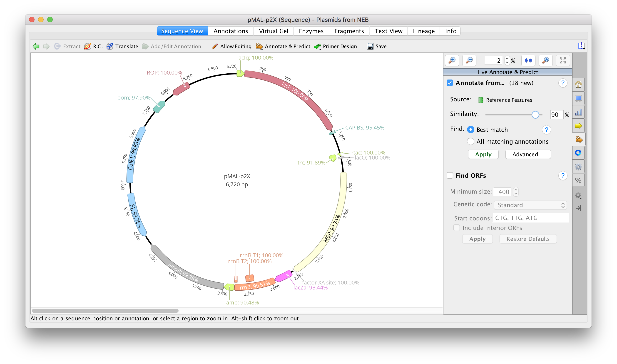Open the Enzymes tab
617x364 pixels.
(311, 31)
